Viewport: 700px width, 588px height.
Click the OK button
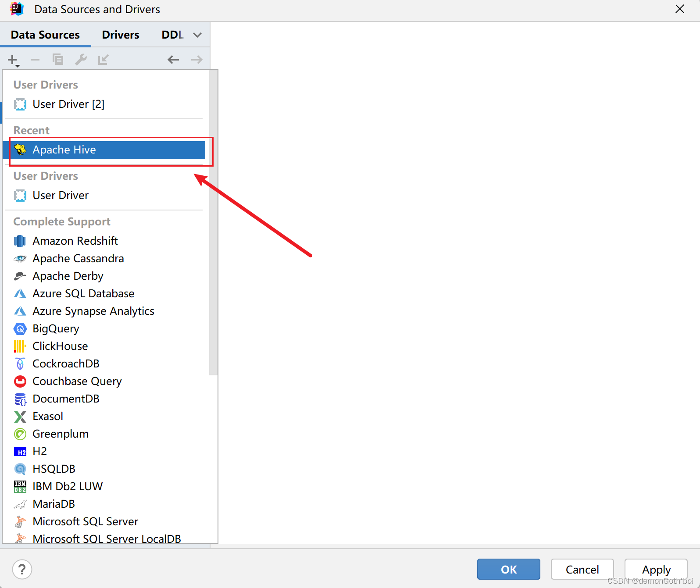click(509, 569)
